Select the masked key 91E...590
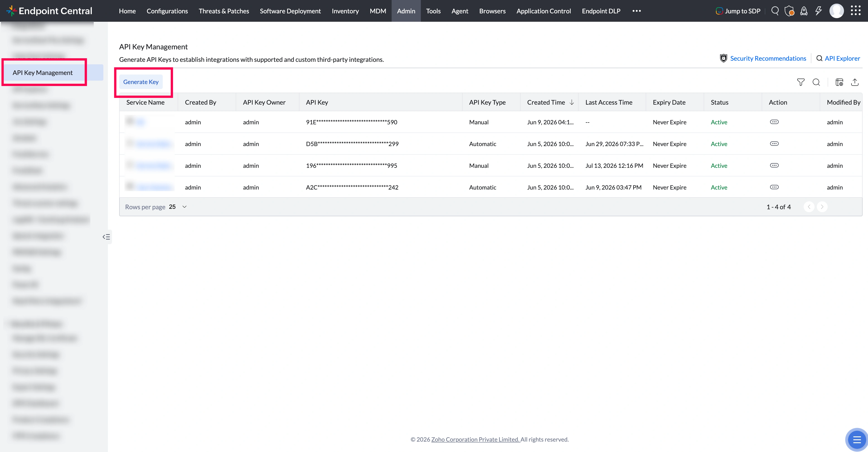Image resolution: width=868 pixels, height=452 pixels. (x=352, y=122)
